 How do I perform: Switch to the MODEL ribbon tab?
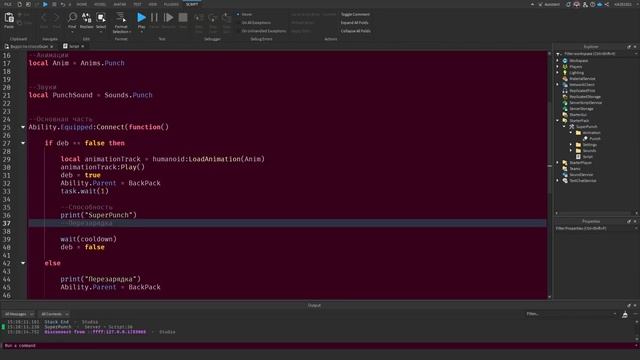(x=100, y=4)
